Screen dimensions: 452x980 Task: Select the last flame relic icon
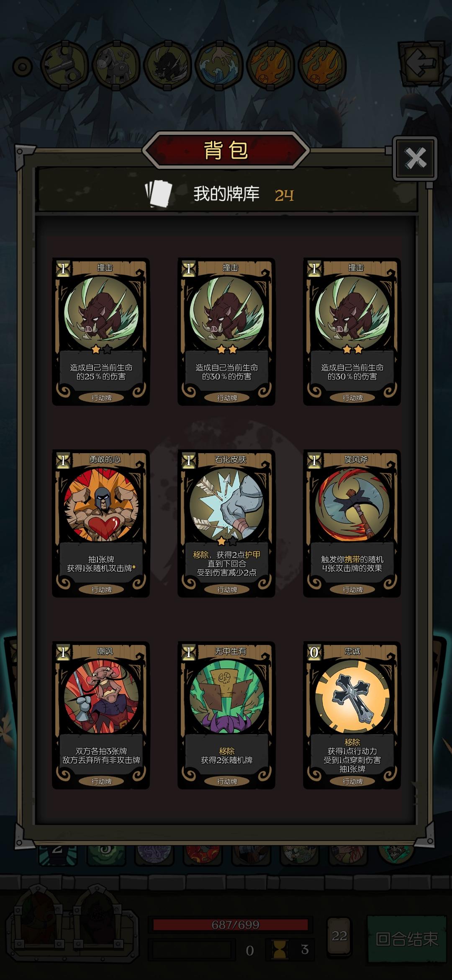pyautogui.click(x=322, y=65)
